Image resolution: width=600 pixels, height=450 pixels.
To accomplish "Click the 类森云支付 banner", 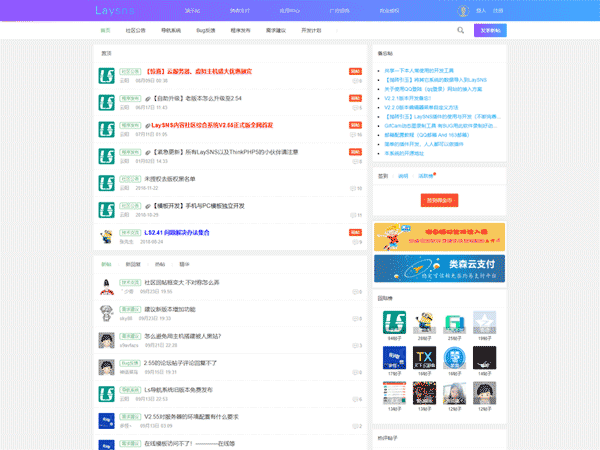I will tap(441, 269).
